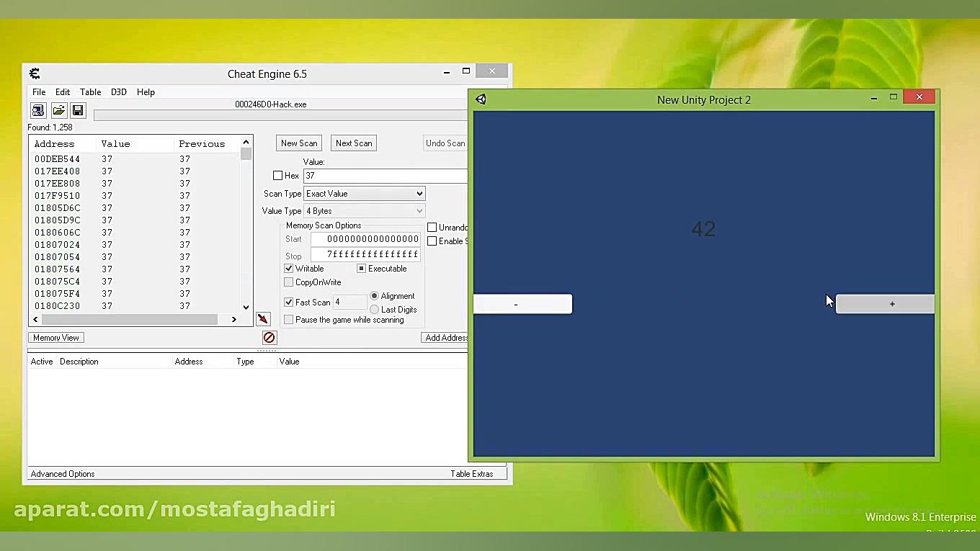The image size is (980, 551).
Task: Click the results list left scroll arrow
Action: (x=35, y=319)
